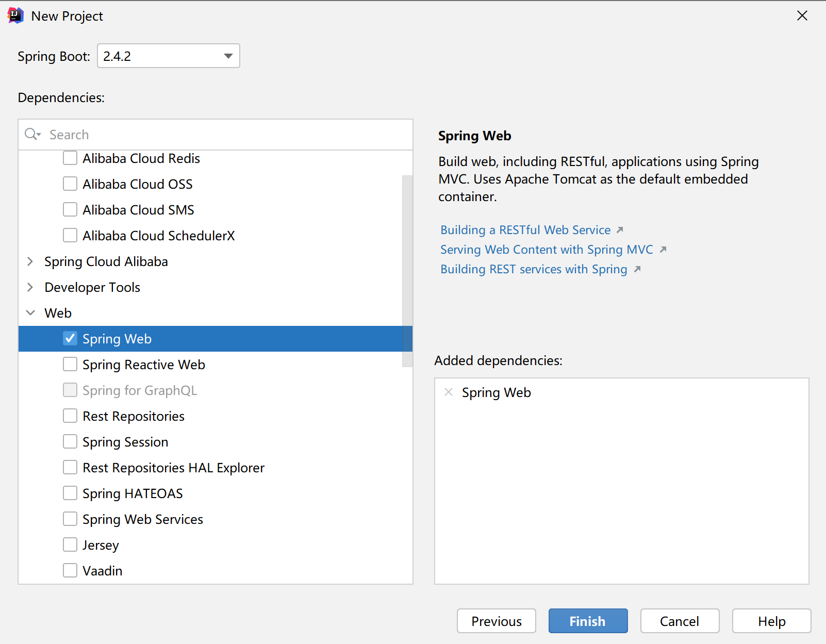Click Finish to create project

click(588, 621)
